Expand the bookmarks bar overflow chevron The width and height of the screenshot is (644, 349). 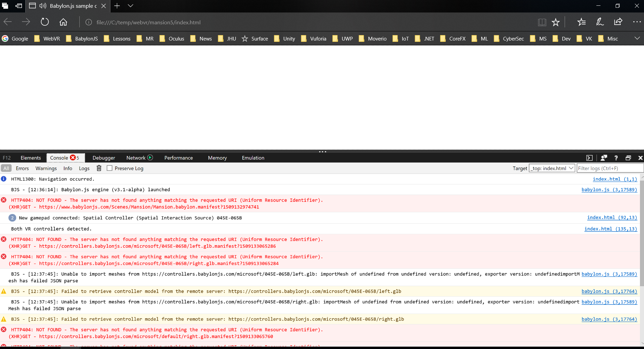point(637,38)
